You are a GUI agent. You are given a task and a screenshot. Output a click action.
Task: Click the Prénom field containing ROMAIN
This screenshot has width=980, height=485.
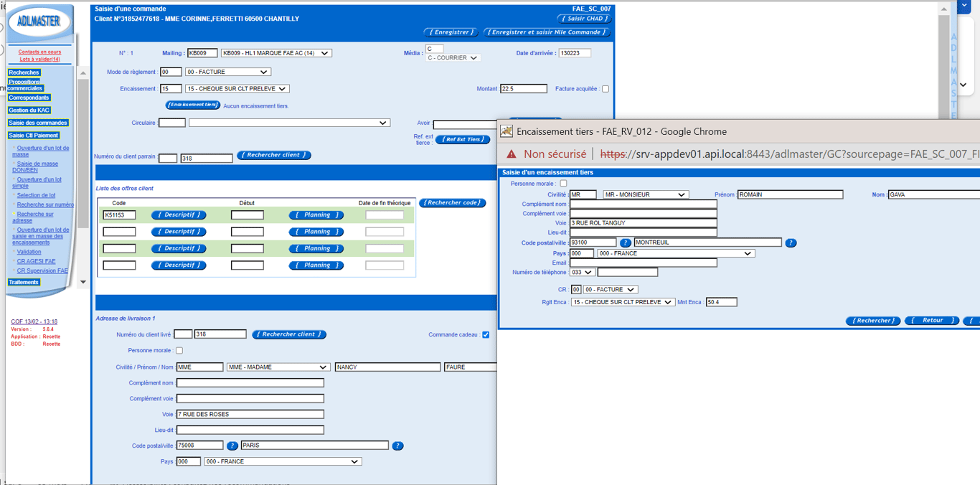coord(790,194)
